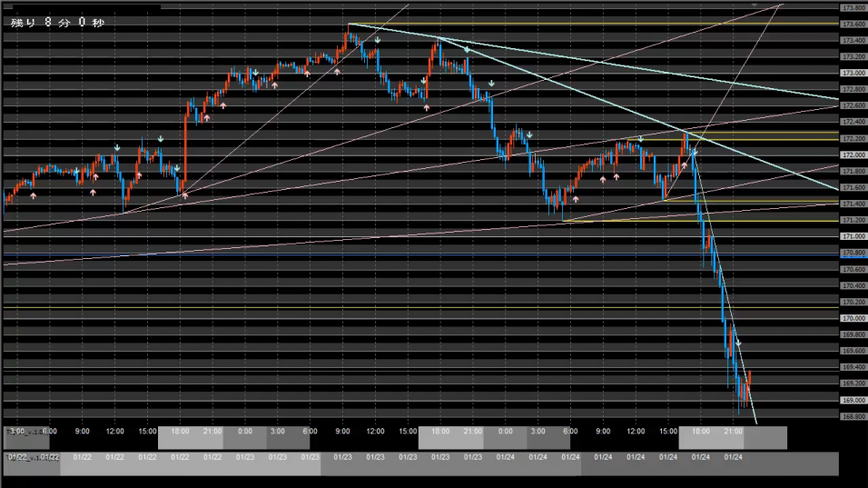Viewport: 868px width, 488px height.
Task: Click the 172.200 price label
Action: (x=853, y=138)
